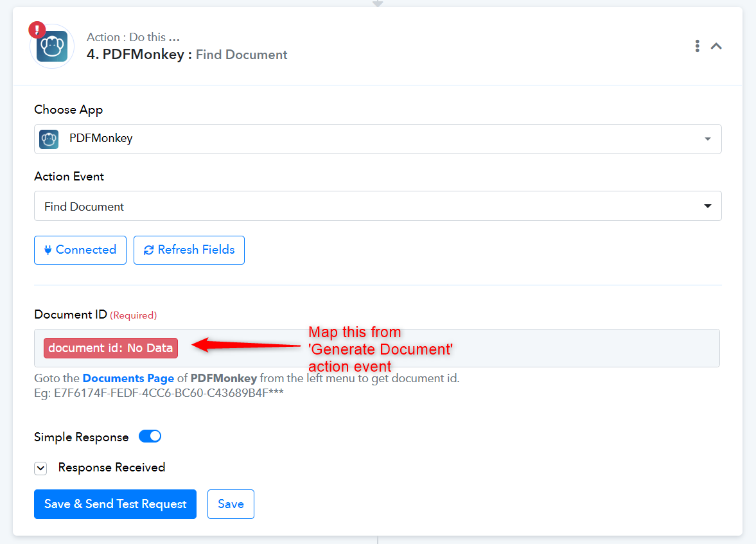
Task: Toggle the Simple Response switch
Action: point(150,437)
